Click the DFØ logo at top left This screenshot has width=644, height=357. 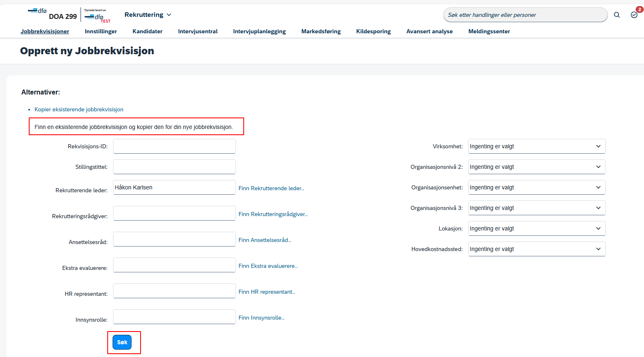(x=37, y=11)
